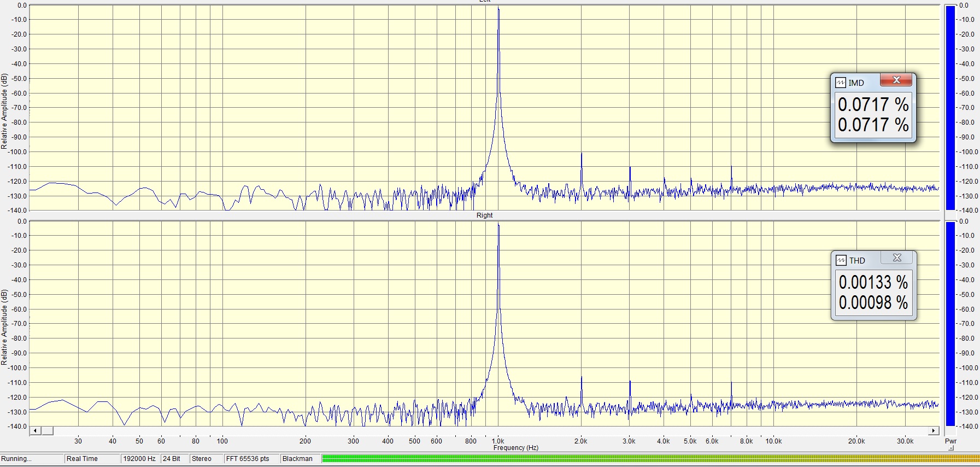Click the 'Real Time' status bar entry

92,459
